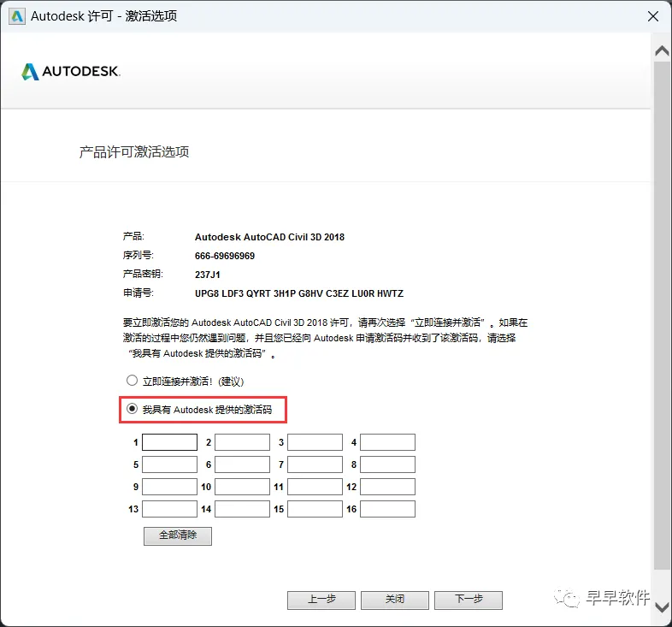Click the 关闭 close button
Screen dimensions: 672x627
pyautogui.click(x=395, y=600)
